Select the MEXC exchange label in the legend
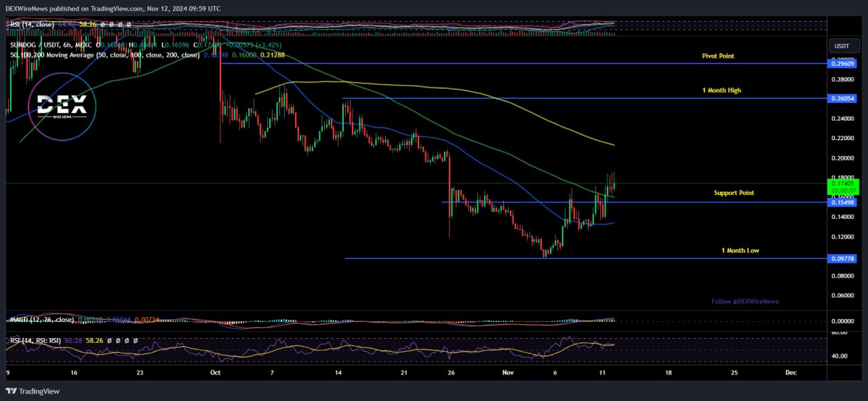The width and height of the screenshot is (868, 401). click(x=83, y=45)
